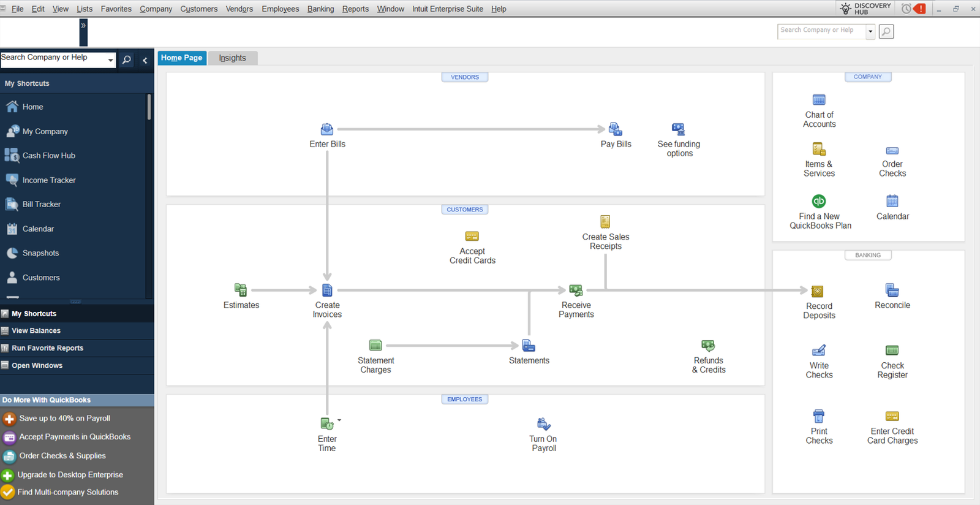Click Print Checks icon
Viewport: 980px width, 505px height.
(819, 416)
